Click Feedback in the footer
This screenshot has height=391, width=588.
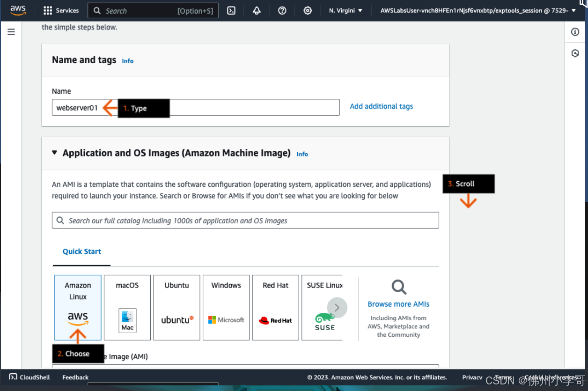tap(75, 377)
